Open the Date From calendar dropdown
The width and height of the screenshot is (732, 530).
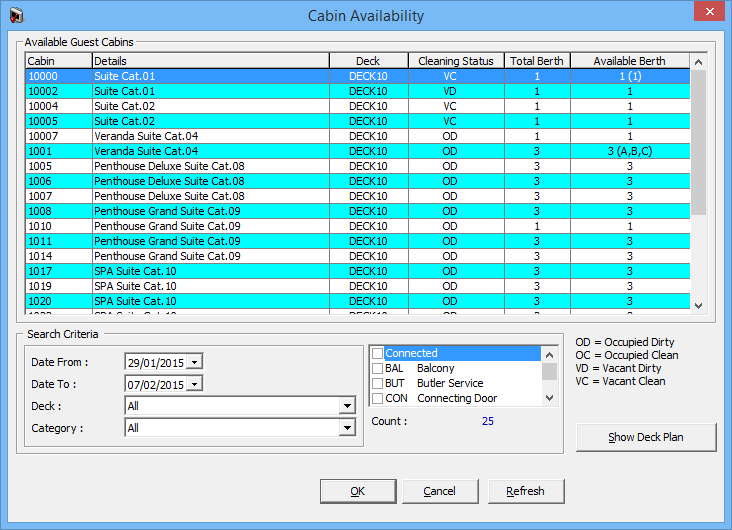pos(195,362)
